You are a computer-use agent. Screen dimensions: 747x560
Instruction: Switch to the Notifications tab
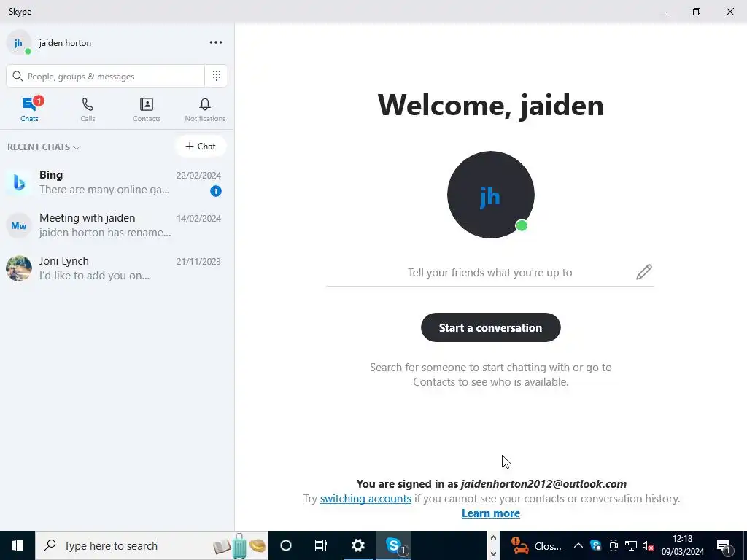(205, 109)
